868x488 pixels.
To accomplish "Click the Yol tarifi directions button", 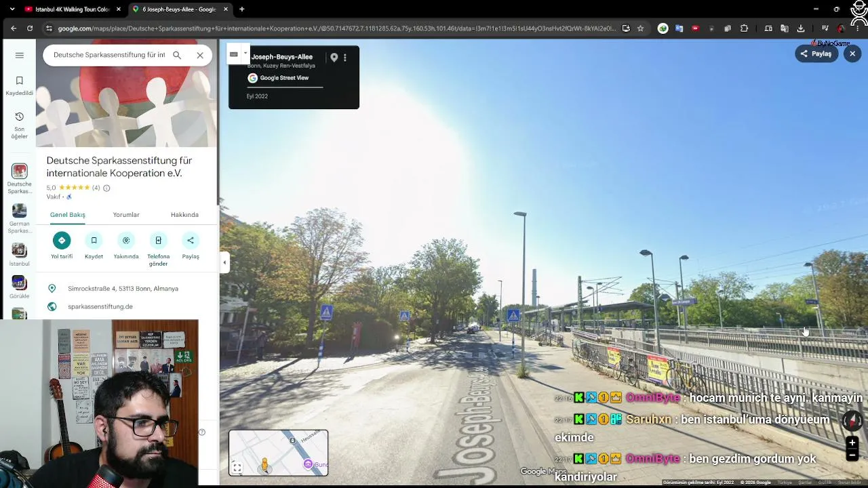I will [x=62, y=245].
